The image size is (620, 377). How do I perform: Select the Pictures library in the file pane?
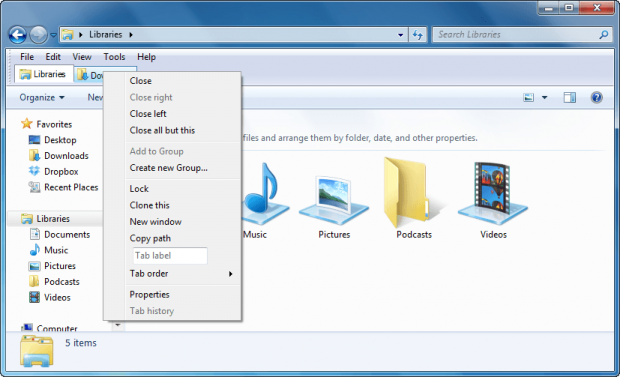coord(334,206)
